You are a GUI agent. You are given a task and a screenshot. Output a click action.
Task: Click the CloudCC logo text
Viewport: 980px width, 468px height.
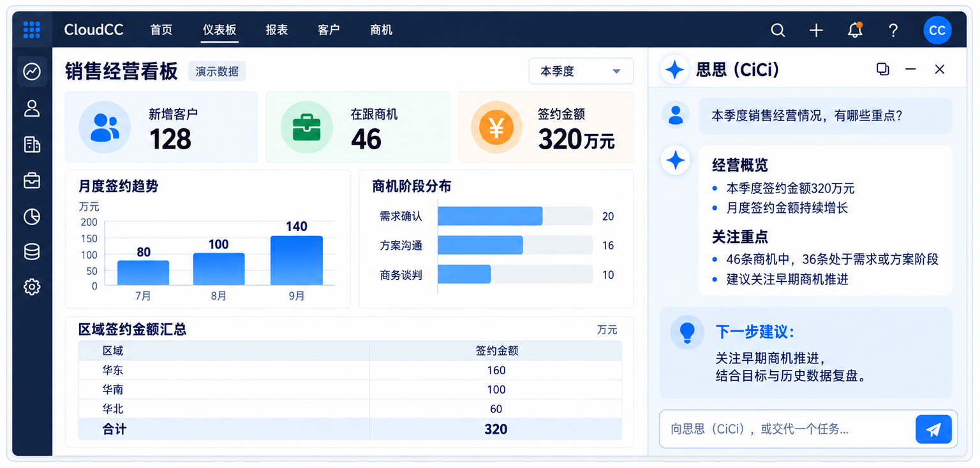click(x=94, y=29)
